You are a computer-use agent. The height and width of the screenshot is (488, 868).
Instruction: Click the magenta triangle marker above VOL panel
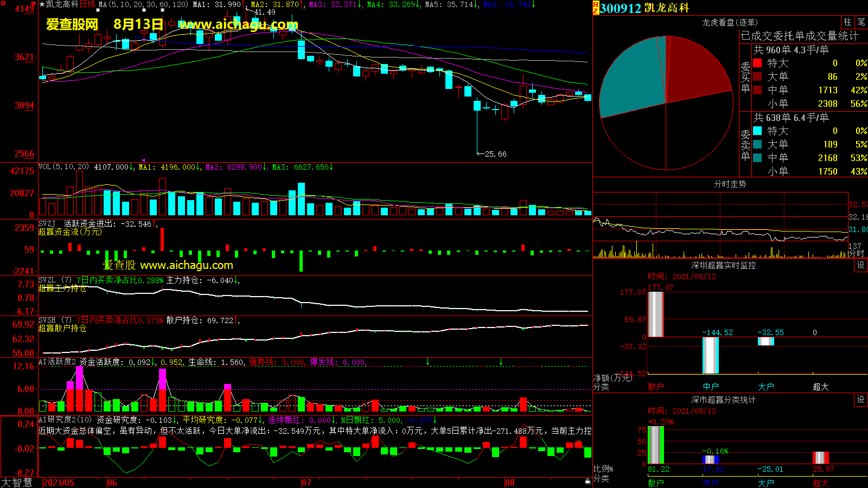[x=143, y=160]
